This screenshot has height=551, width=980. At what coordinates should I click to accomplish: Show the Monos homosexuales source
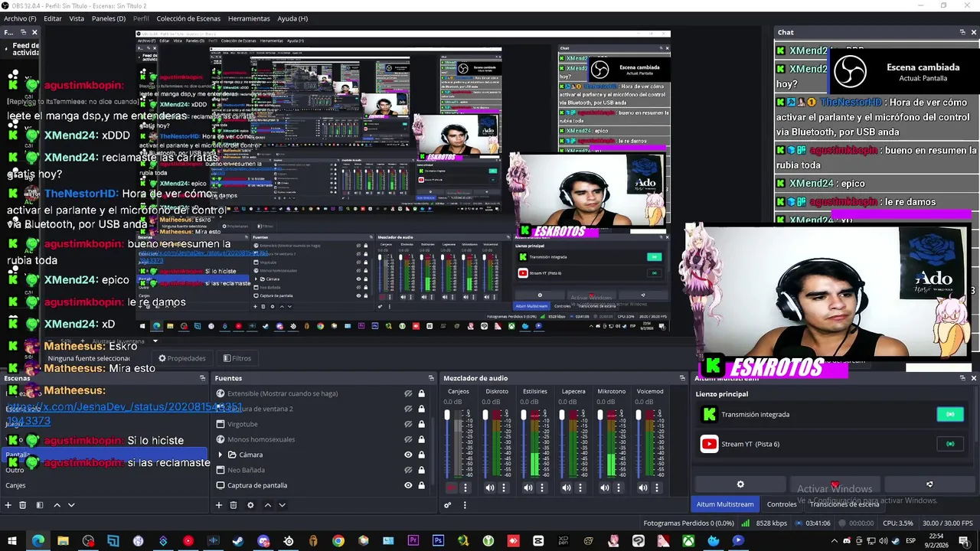(x=408, y=439)
